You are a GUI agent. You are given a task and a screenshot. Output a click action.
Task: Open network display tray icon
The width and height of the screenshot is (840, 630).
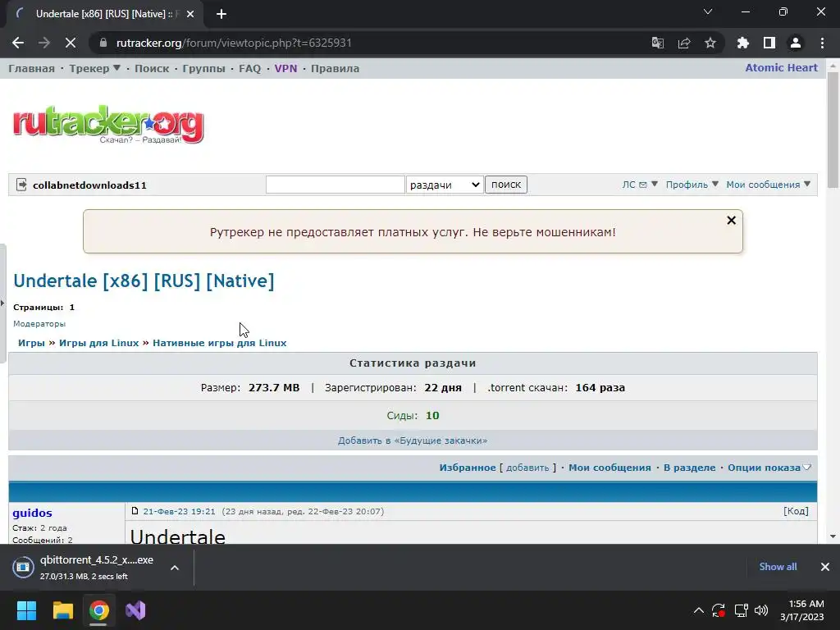tap(741, 610)
